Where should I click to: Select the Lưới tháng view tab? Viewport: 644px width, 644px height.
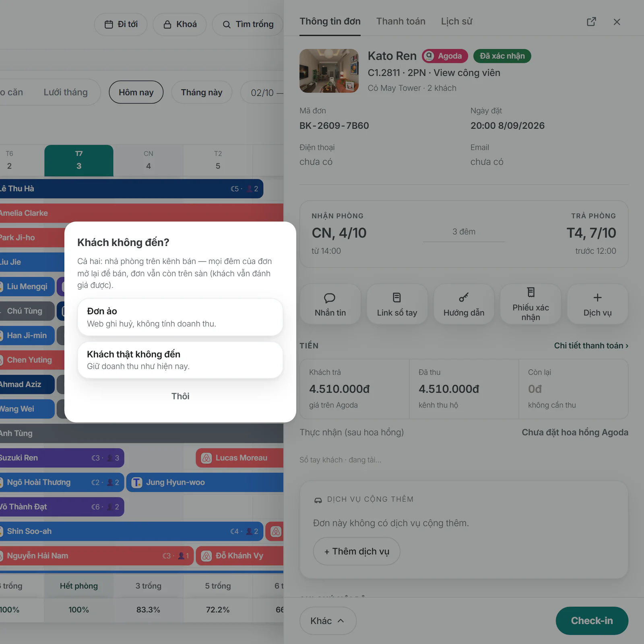(x=66, y=92)
